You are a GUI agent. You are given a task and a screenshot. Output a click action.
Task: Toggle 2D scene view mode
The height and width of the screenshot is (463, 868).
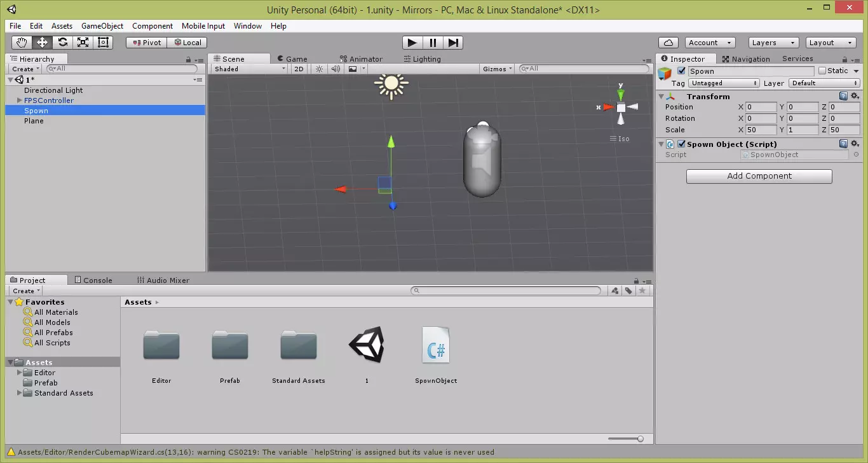[x=299, y=69]
